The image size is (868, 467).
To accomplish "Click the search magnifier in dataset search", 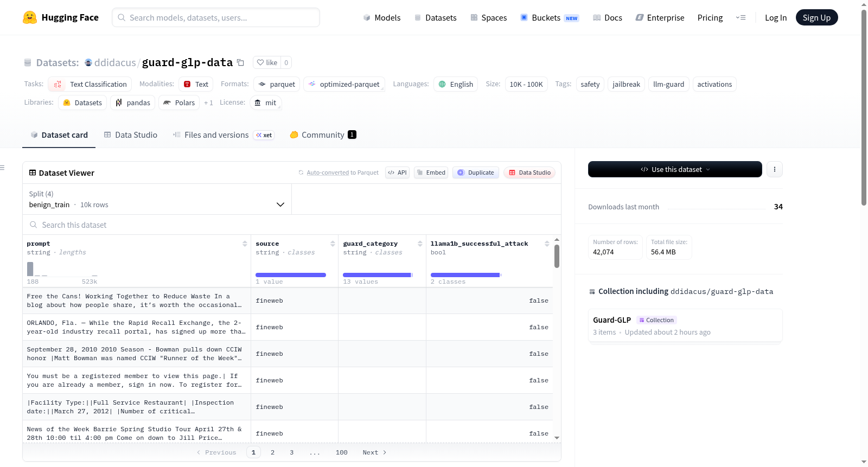I will coord(34,225).
